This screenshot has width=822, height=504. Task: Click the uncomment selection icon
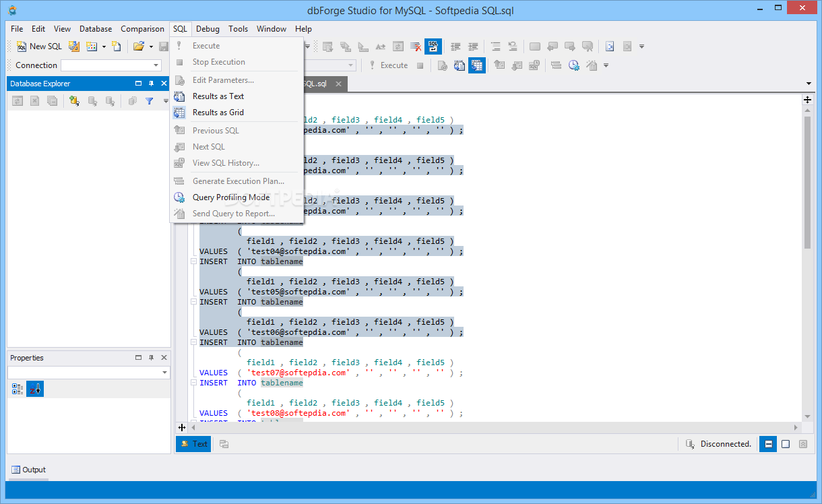click(x=513, y=46)
